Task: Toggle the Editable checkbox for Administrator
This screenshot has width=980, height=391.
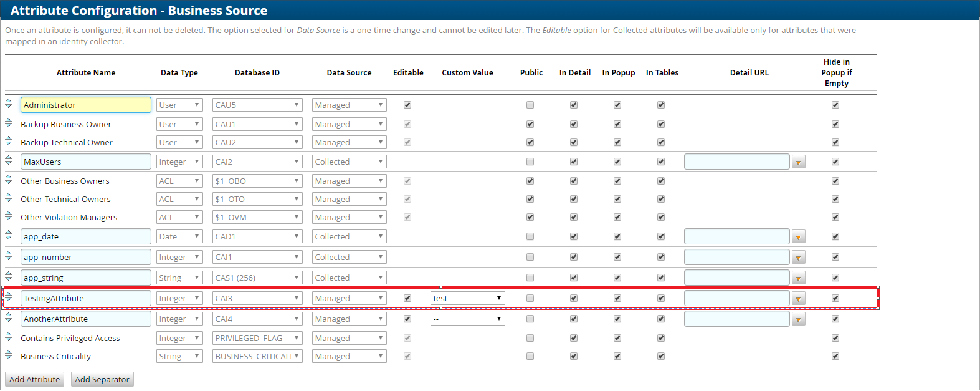Action: (407, 105)
